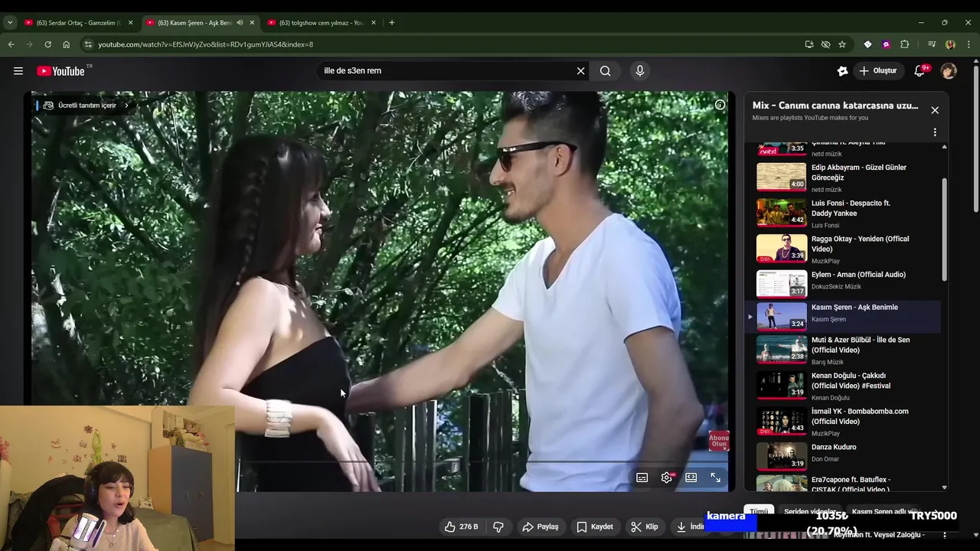Create a clip with Klip button
The height and width of the screenshot is (551, 980).
[x=644, y=527]
